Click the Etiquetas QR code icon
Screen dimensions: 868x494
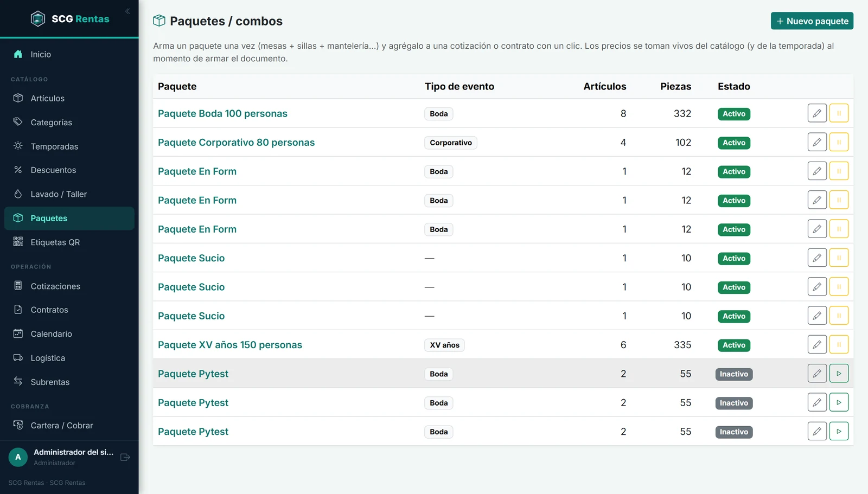(x=18, y=242)
